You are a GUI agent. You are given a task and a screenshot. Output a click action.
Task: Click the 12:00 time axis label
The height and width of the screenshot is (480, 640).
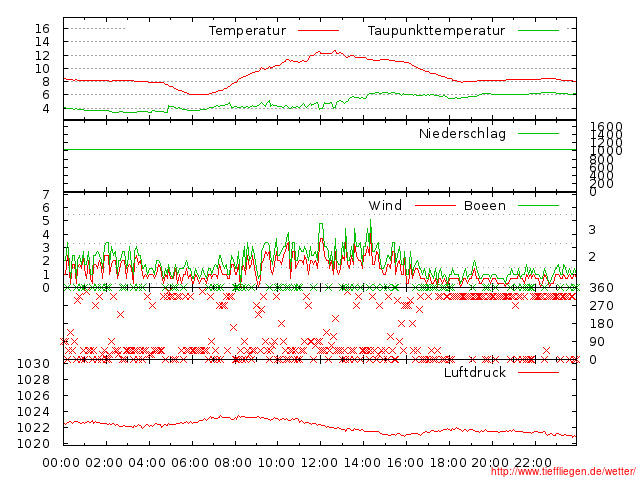(319, 463)
